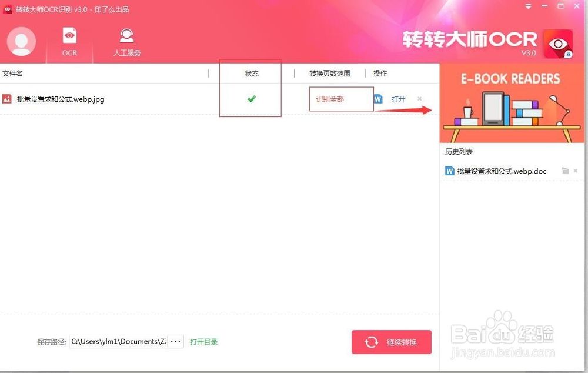The height and width of the screenshot is (373, 588).
Task: Remove 批量设置求和公式.webp.jpg with its × button
Action: click(x=419, y=99)
